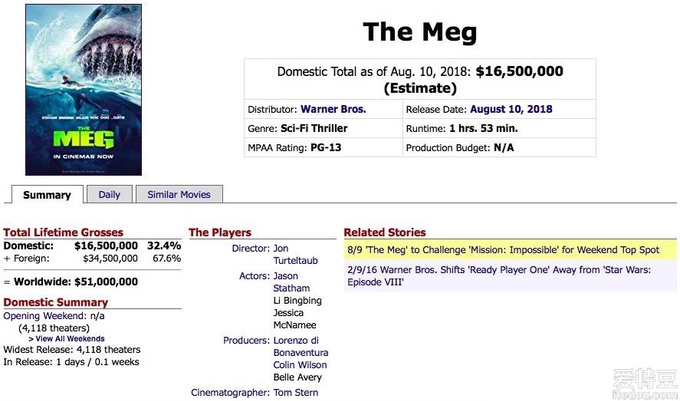
Task: Open Jessica McNamee's actor page
Action: [294, 319]
